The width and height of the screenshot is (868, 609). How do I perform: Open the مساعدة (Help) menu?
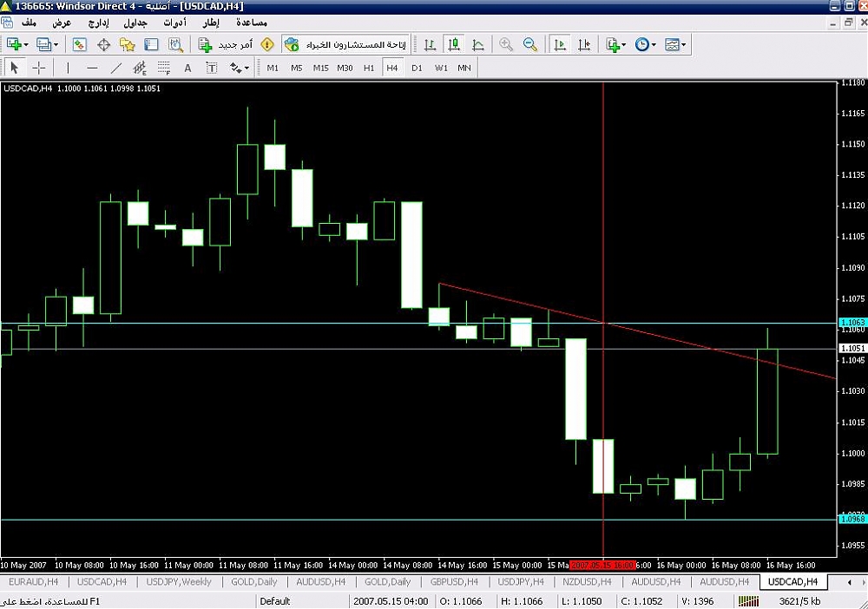252,23
